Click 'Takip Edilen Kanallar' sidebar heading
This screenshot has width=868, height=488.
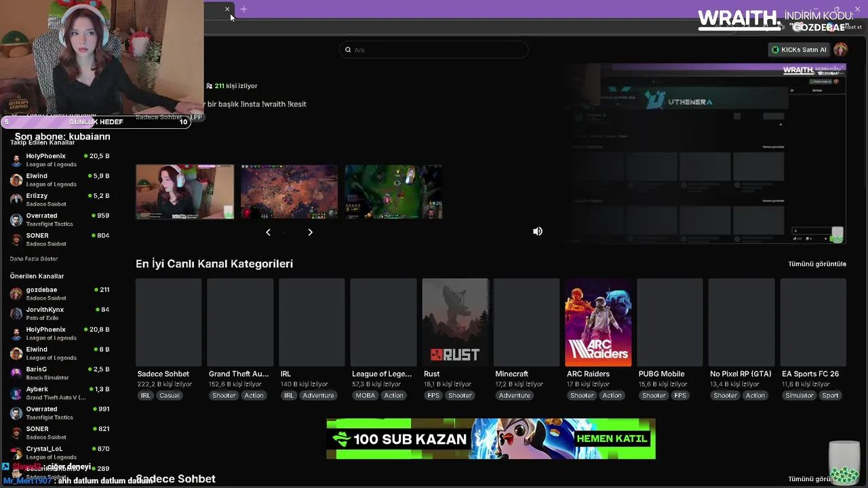pyautogui.click(x=42, y=142)
